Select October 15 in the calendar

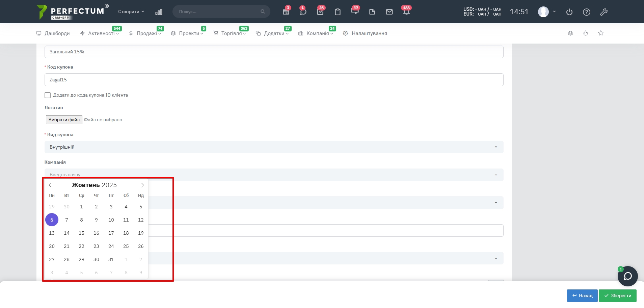click(81, 233)
